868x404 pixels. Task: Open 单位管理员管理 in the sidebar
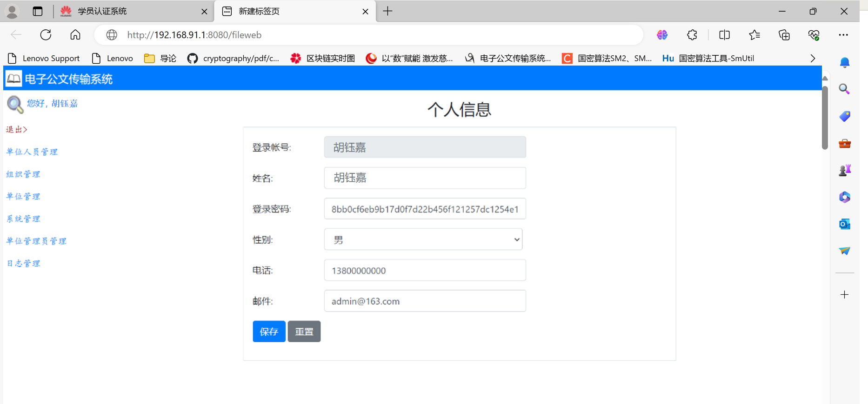[x=36, y=241]
